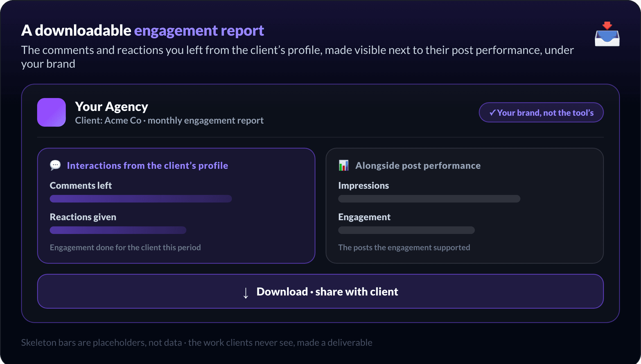Click the download arrow icon
641x364 pixels.
pyautogui.click(x=246, y=293)
